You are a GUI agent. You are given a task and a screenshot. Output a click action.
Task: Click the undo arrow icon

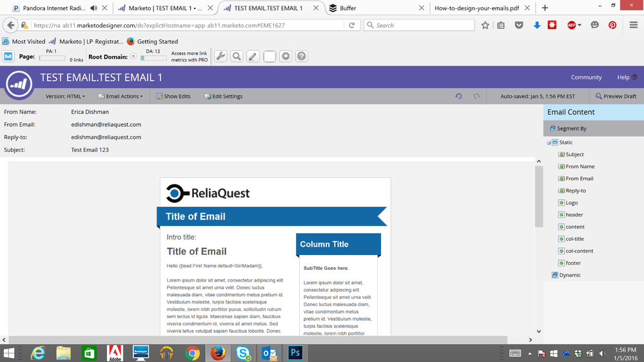pos(459,96)
